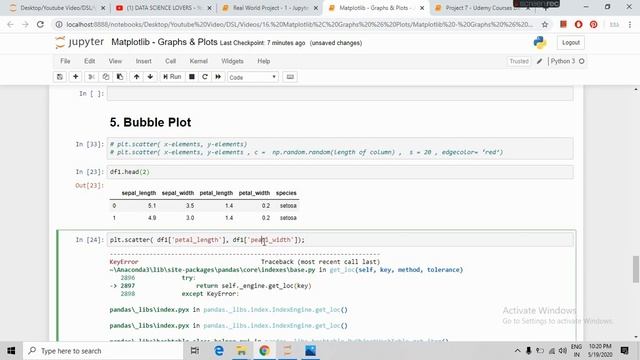Click the plt.scatter code cell In [24]
Image resolution: width=640 pixels, height=360 pixels.
coord(340,240)
